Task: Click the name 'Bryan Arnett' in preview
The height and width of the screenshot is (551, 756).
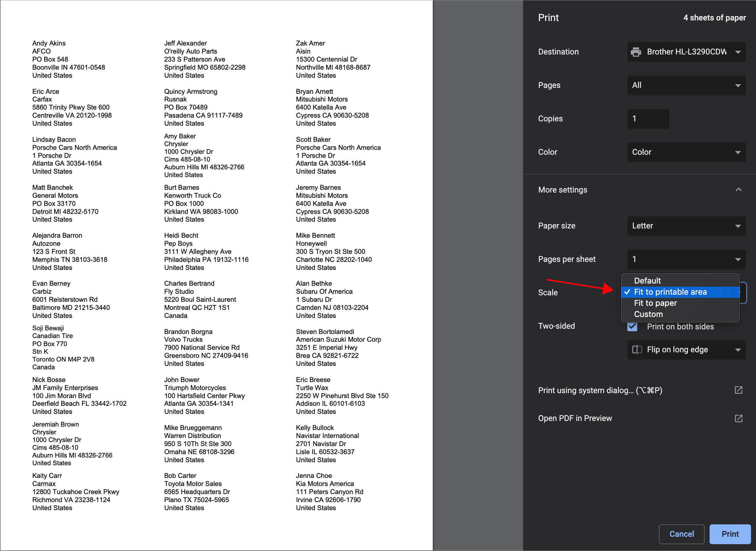Action: 315,91
